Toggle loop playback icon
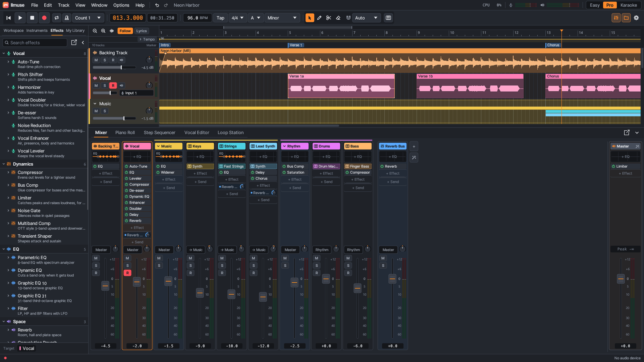The width and height of the screenshot is (644, 362). (57, 18)
